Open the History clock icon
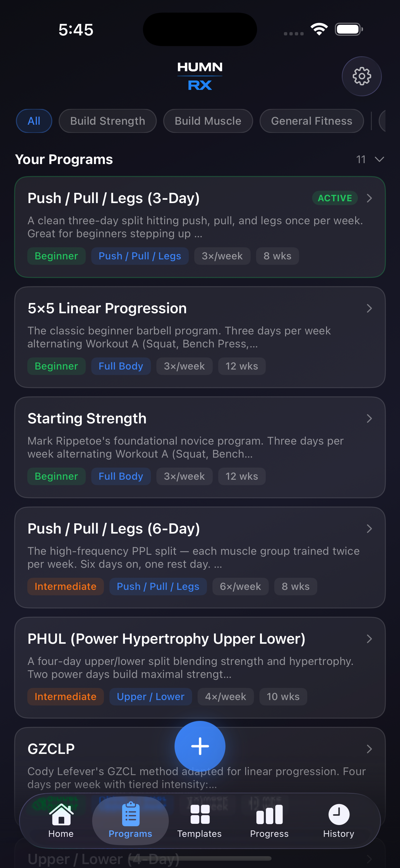This screenshot has width=400, height=868. (338, 814)
